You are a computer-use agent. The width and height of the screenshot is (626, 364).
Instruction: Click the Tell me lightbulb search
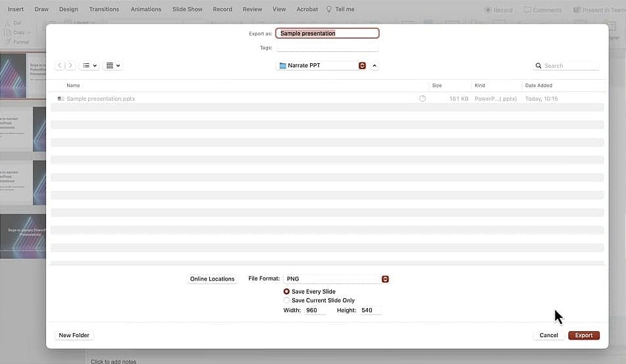(x=340, y=9)
